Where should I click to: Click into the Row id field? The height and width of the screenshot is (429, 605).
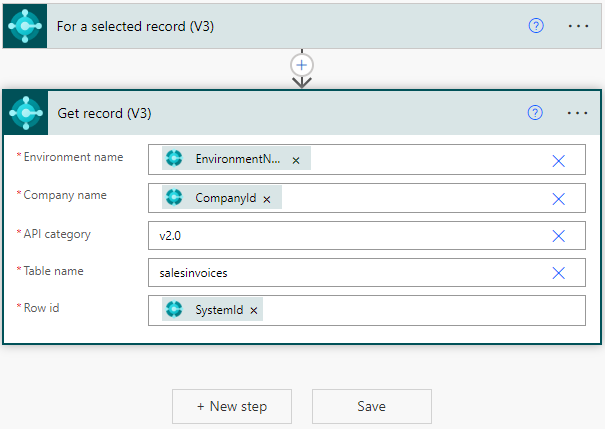pos(420,311)
